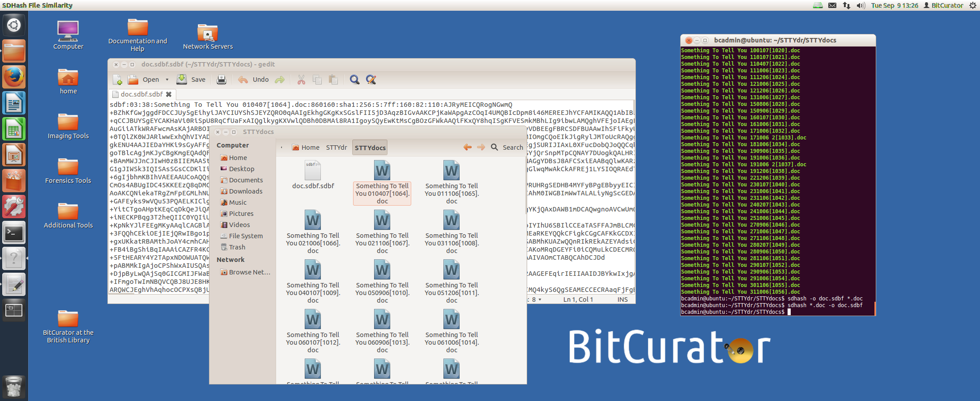Viewport: 980px width, 401px height.
Task: Undo the last action in gedit
Action: pos(253,80)
